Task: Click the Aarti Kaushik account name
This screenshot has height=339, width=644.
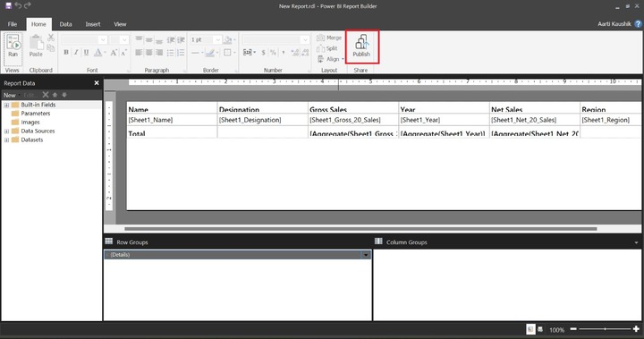Action: (614, 24)
